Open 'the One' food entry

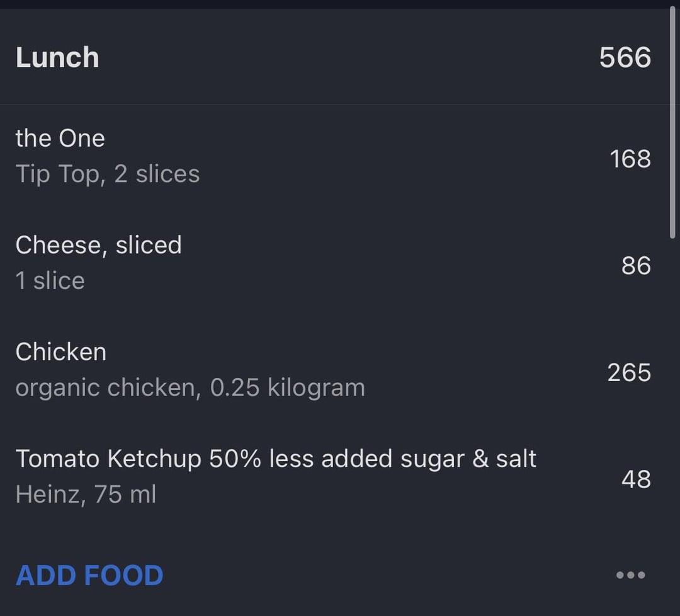[334, 158]
